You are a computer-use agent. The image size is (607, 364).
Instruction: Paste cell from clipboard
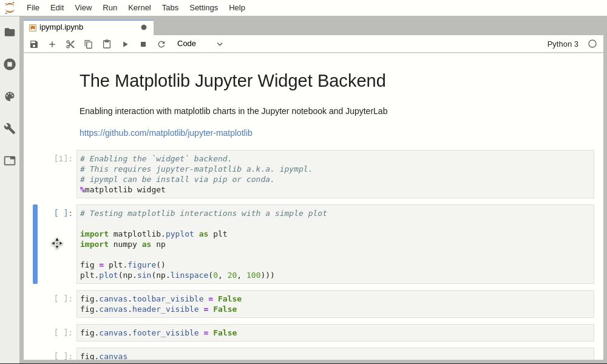(x=107, y=44)
